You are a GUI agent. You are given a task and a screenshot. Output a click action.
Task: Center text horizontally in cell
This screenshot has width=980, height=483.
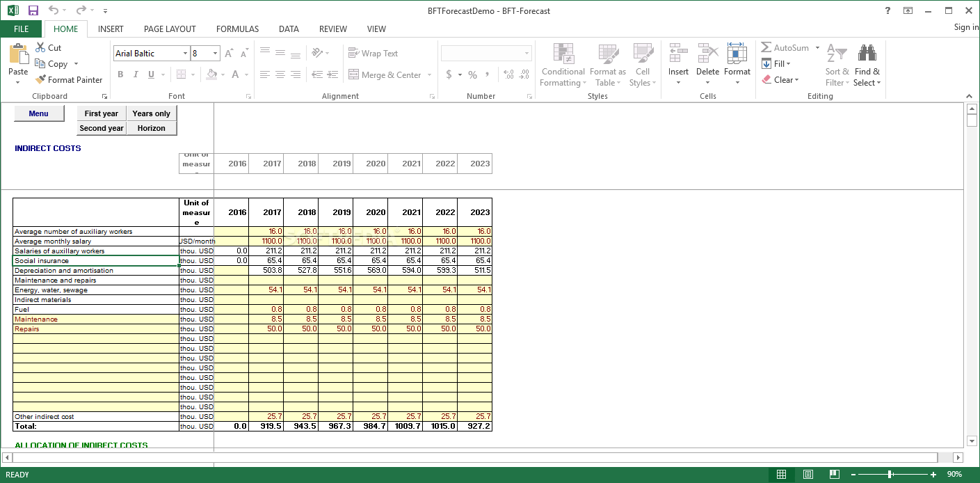click(x=280, y=74)
